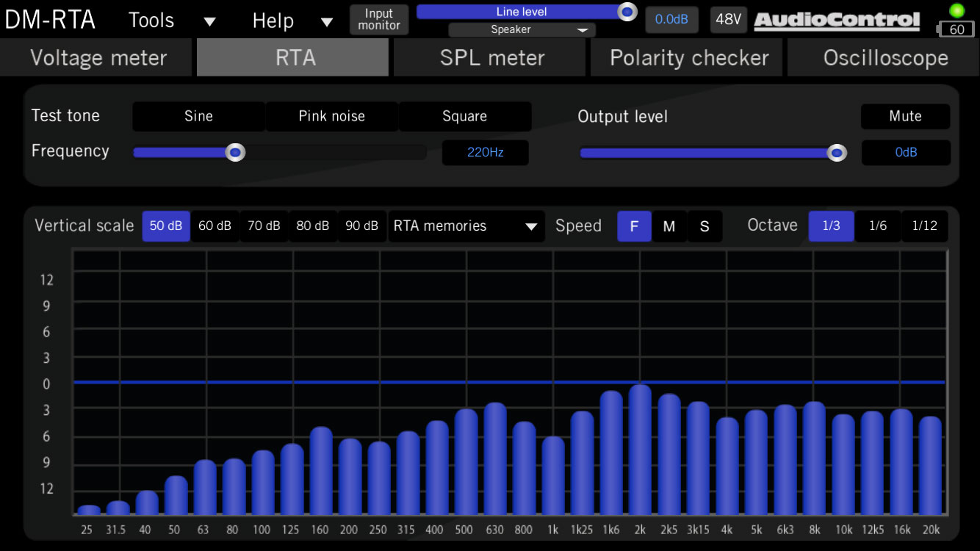Open the Help menu
The image size is (980, 551).
273,20
